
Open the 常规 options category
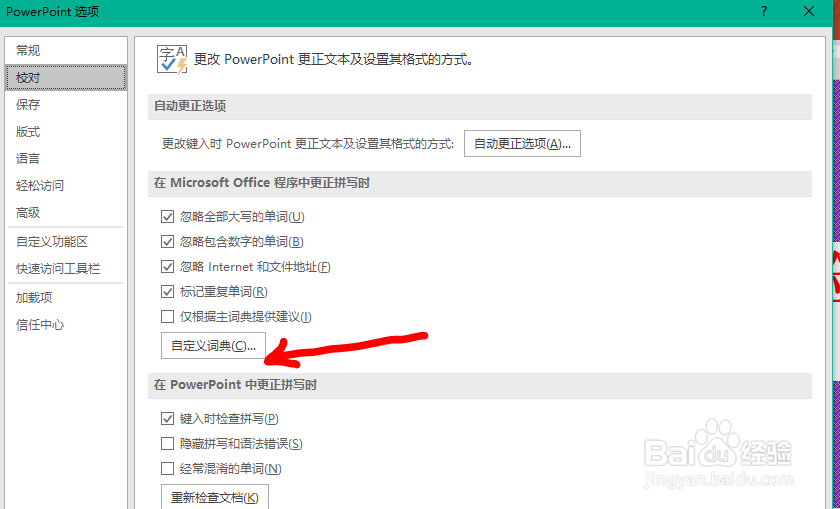click(x=66, y=51)
